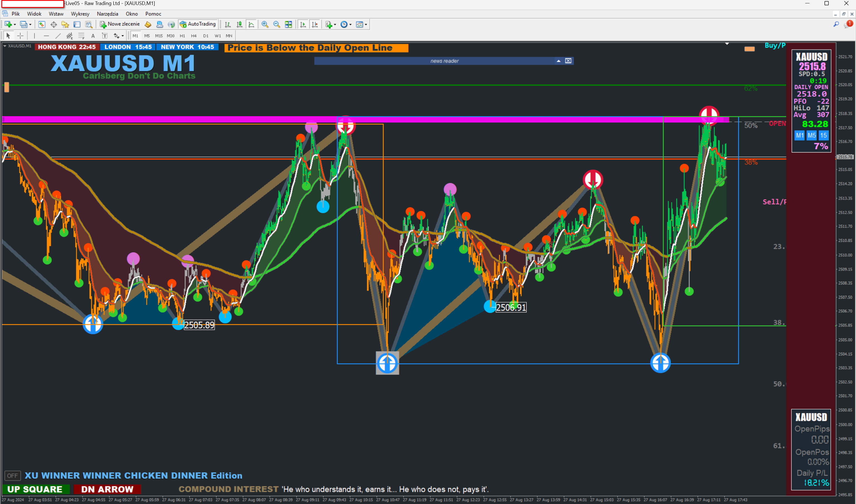Switch chart to candlestick display

[x=239, y=24]
